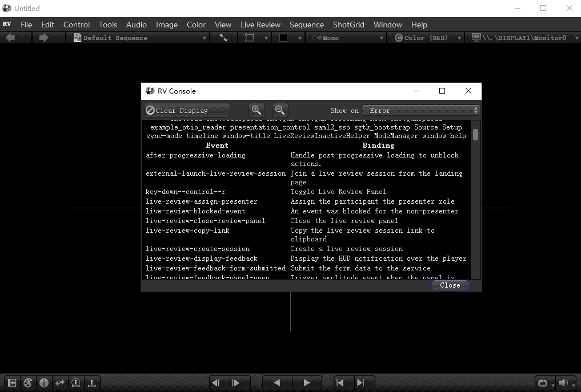581x392 pixels.
Task: Click the black background color swatch
Action: coord(283,38)
